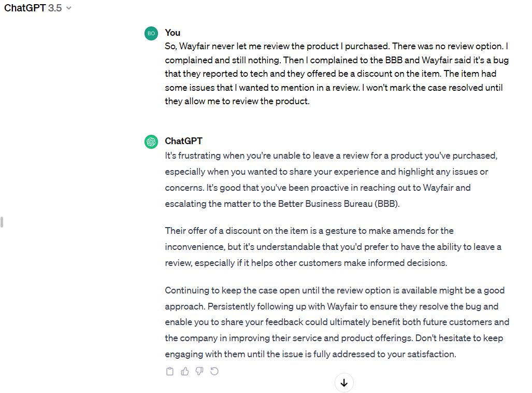Click the paragraph starting "Their offer of a discount"
Image resolution: width=532 pixels, height=393 pixels.
point(333,247)
